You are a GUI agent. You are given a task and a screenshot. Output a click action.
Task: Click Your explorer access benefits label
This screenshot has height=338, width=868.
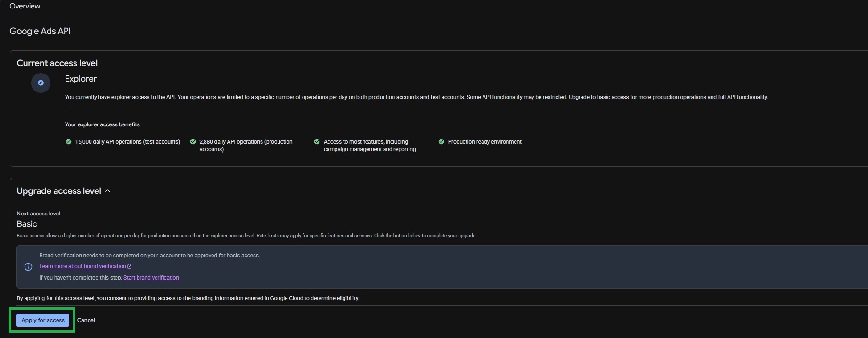[102, 124]
